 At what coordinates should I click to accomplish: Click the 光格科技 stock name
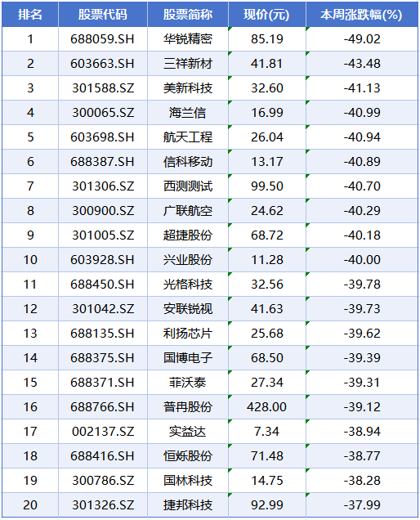(188, 285)
